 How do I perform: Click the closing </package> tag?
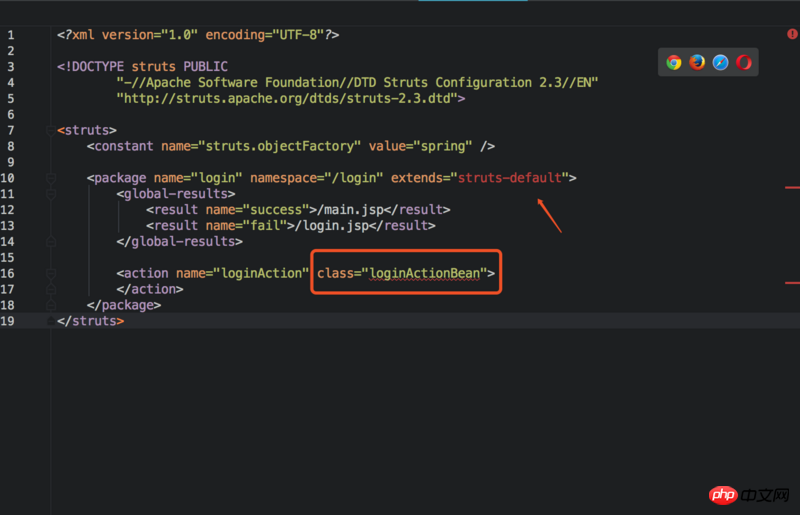(123, 305)
